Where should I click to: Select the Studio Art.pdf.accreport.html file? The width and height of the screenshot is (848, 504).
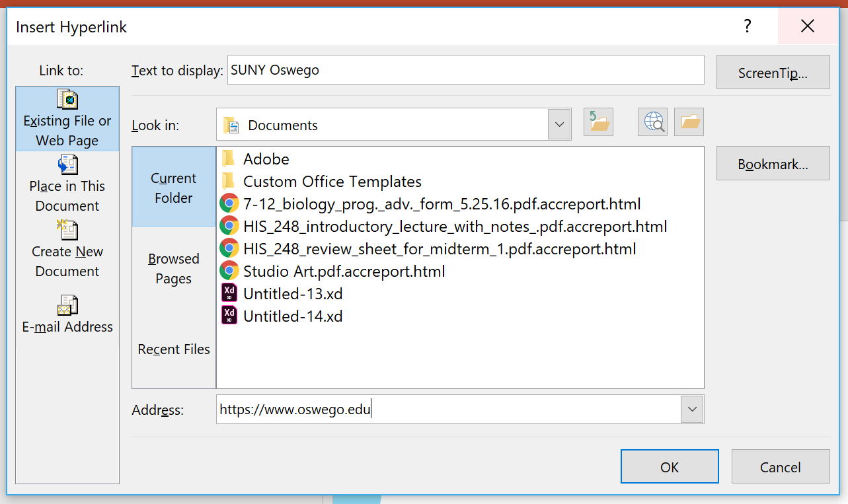332,271
